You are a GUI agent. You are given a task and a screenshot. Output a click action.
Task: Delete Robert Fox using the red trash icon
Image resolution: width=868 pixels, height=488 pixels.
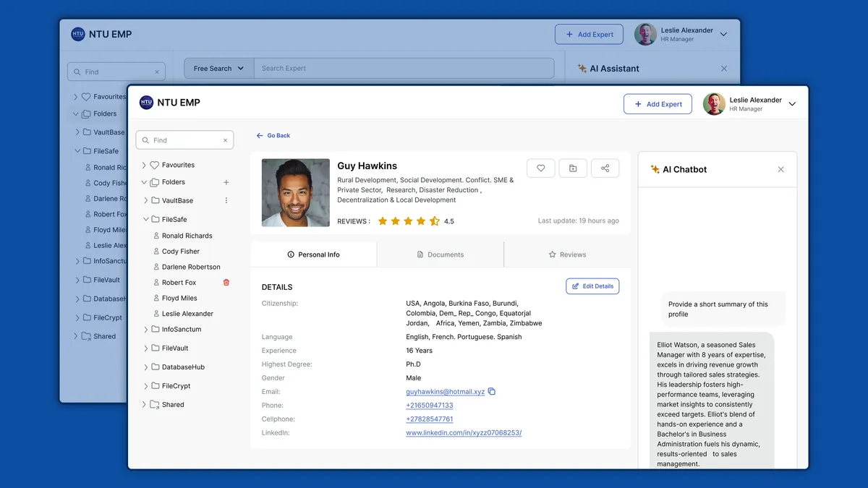click(226, 283)
